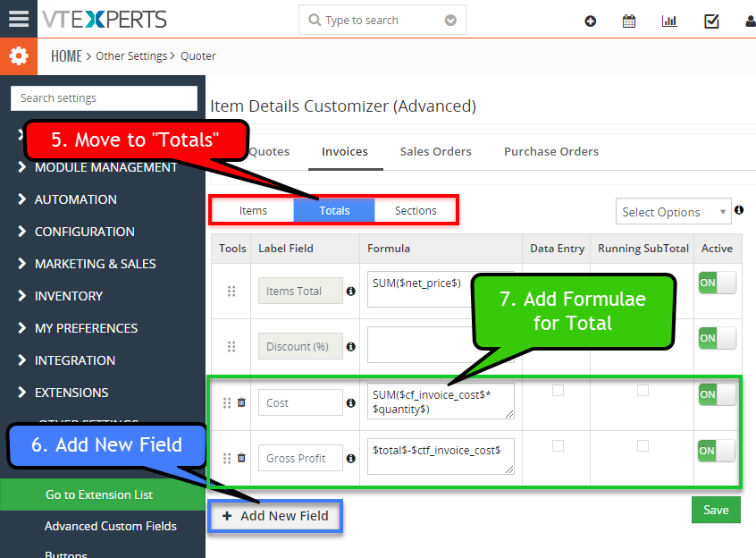Grab drag handle of Gross Profit row
The height and width of the screenshot is (558, 756).
coord(227,458)
